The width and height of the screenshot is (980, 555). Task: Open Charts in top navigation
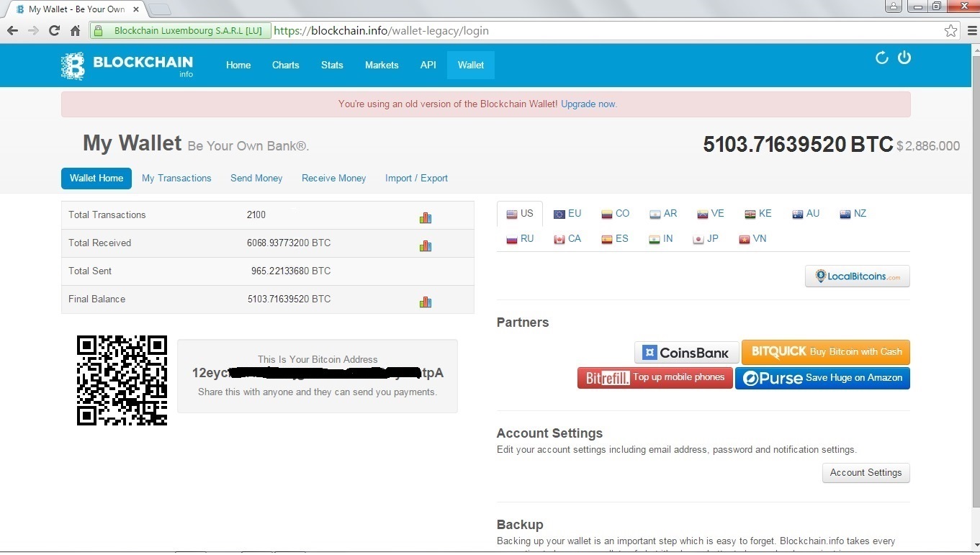[x=285, y=65]
